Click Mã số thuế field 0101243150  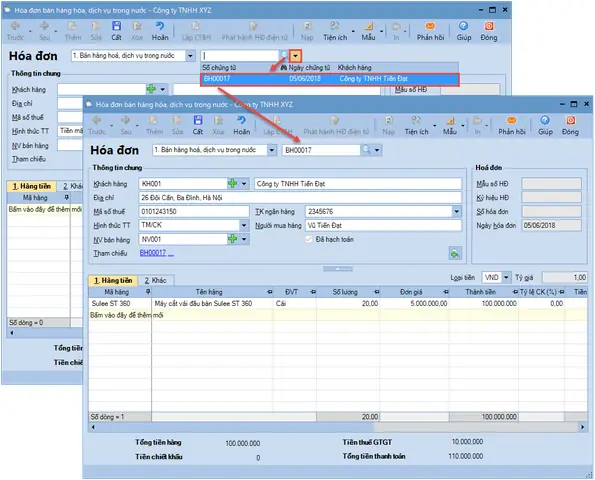(194, 211)
